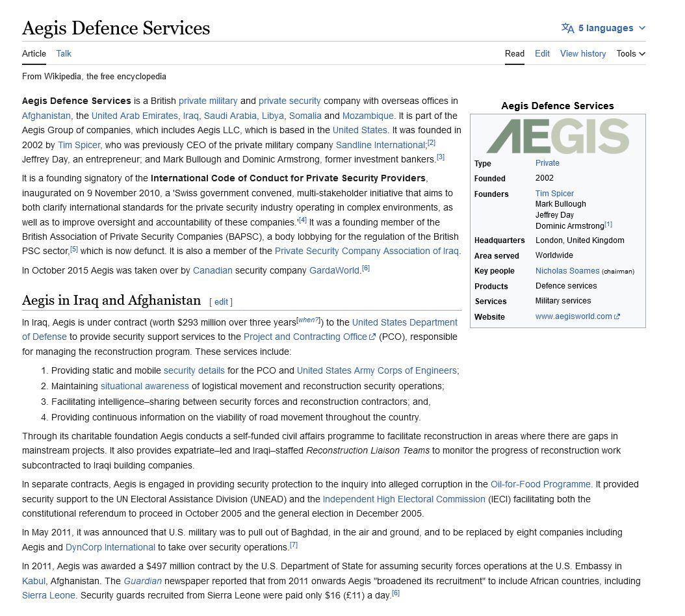This screenshot has height=616, width=685.
Task: Open citation reference 4
Action: [x=302, y=220]
